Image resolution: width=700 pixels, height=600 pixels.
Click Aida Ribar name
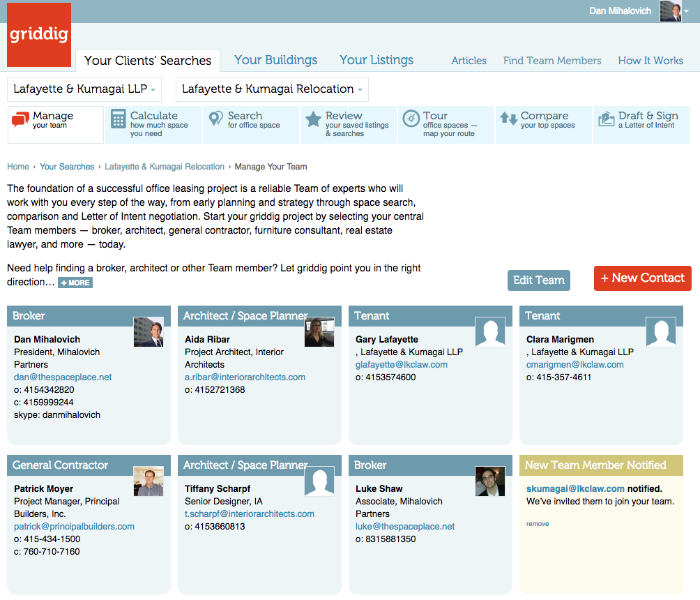point(207,340)
